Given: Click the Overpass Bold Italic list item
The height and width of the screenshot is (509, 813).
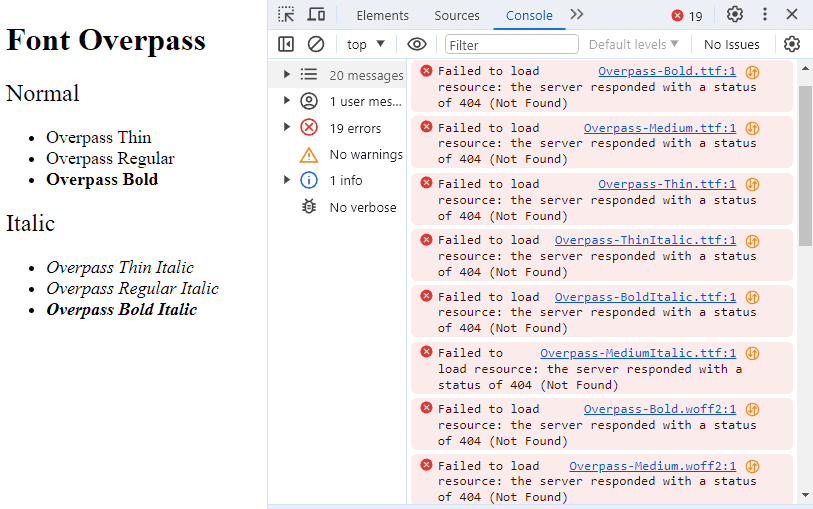Looking at the screenshot, I should click(x=121, y=309).
